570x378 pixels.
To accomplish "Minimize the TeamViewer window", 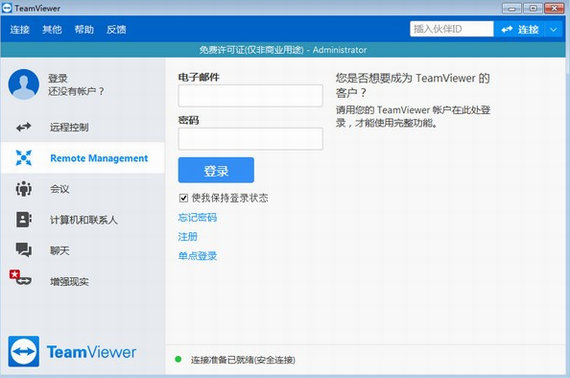I will coord(512,8).
